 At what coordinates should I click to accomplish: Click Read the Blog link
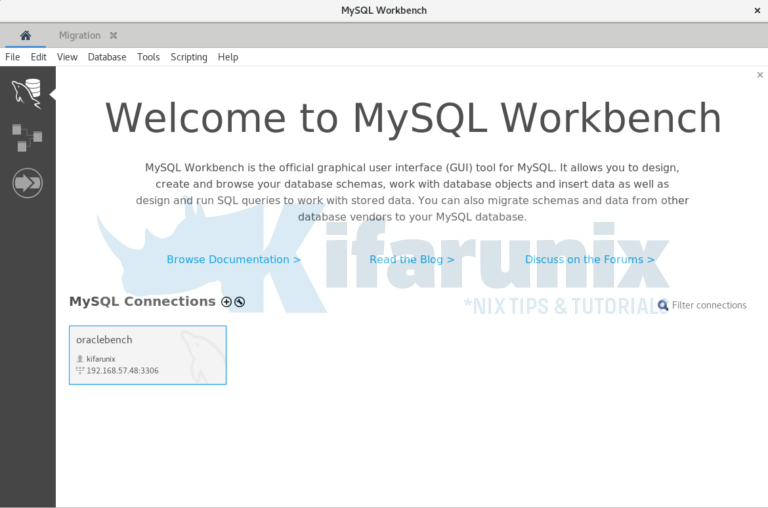[412, 259]
